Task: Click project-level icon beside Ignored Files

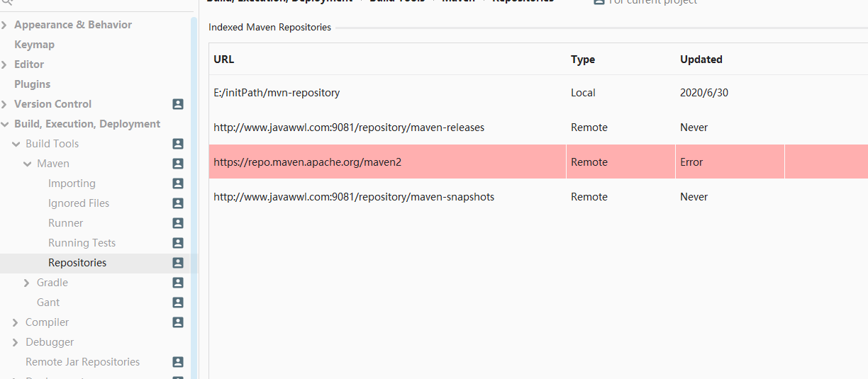Action: pyautogui.click(x=178, y=203)
